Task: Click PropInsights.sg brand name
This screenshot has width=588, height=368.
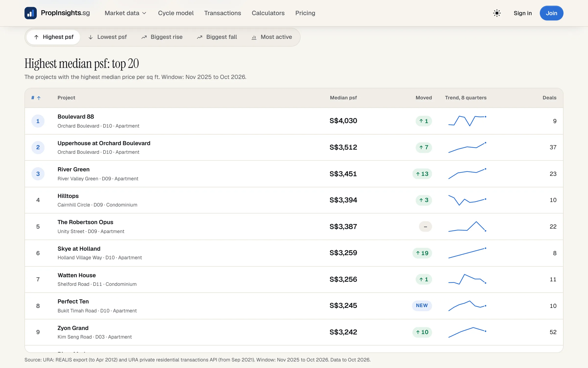Action: tap(65, 13)
